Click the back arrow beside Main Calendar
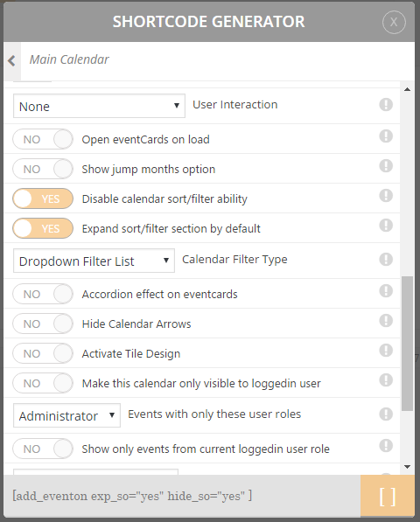 click(x=12, y=60)
